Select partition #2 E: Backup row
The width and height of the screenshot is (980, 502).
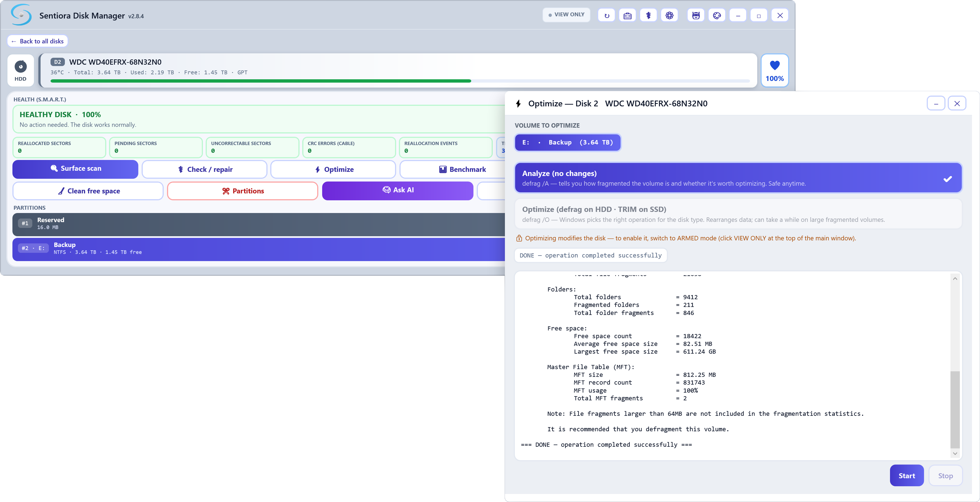[259, 249]
